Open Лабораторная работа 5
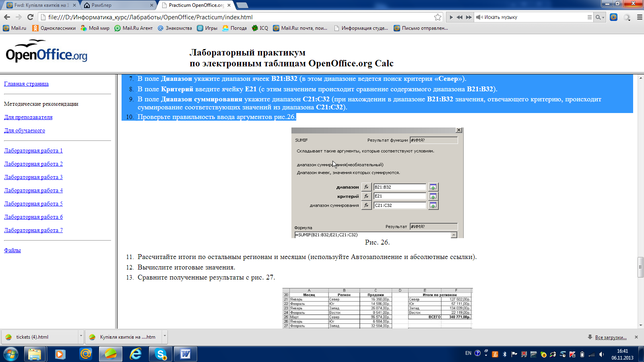 pos(33,204)
